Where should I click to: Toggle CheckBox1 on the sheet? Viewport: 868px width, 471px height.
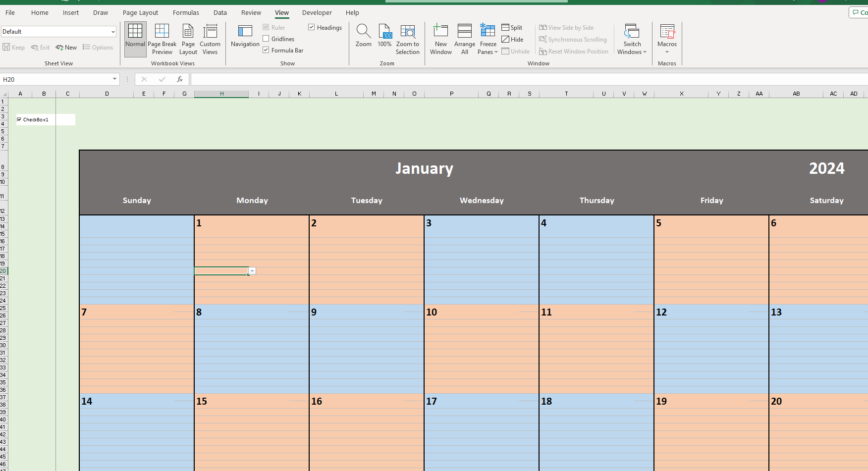(x=19, y=119)
